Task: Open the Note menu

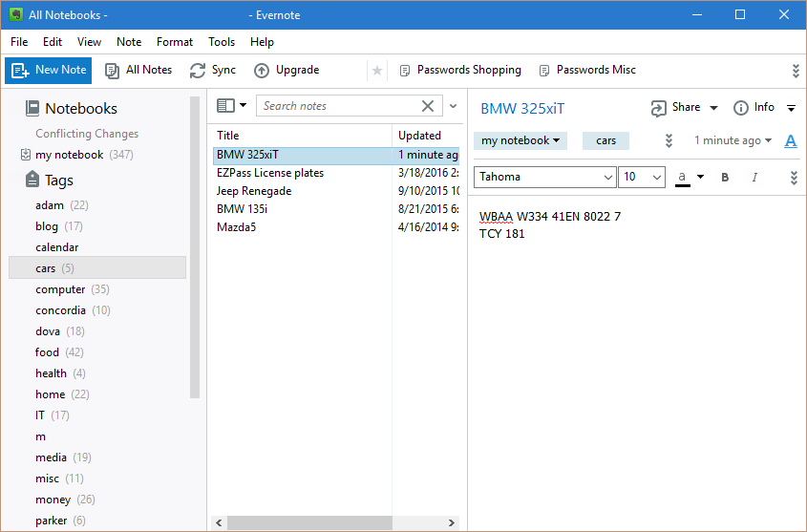Action: tap(129, 42)
